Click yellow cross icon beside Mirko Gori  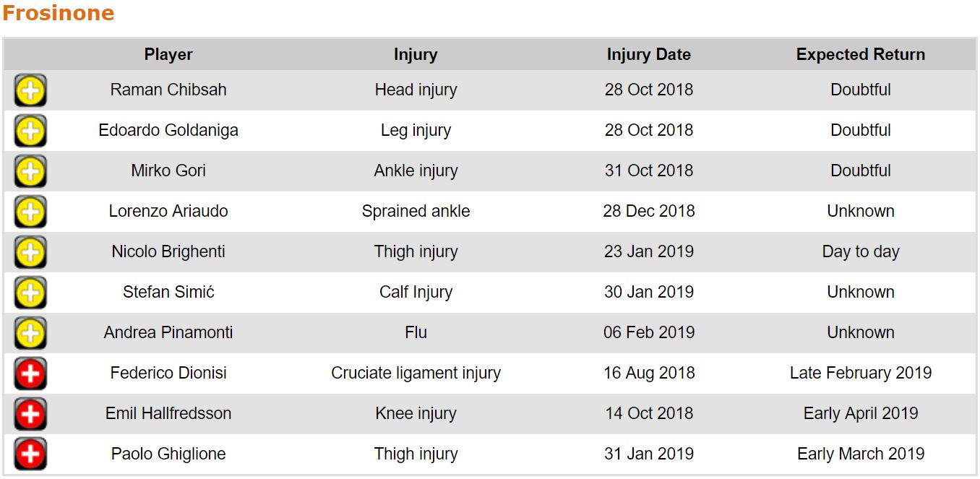click(x=30, y=171)
